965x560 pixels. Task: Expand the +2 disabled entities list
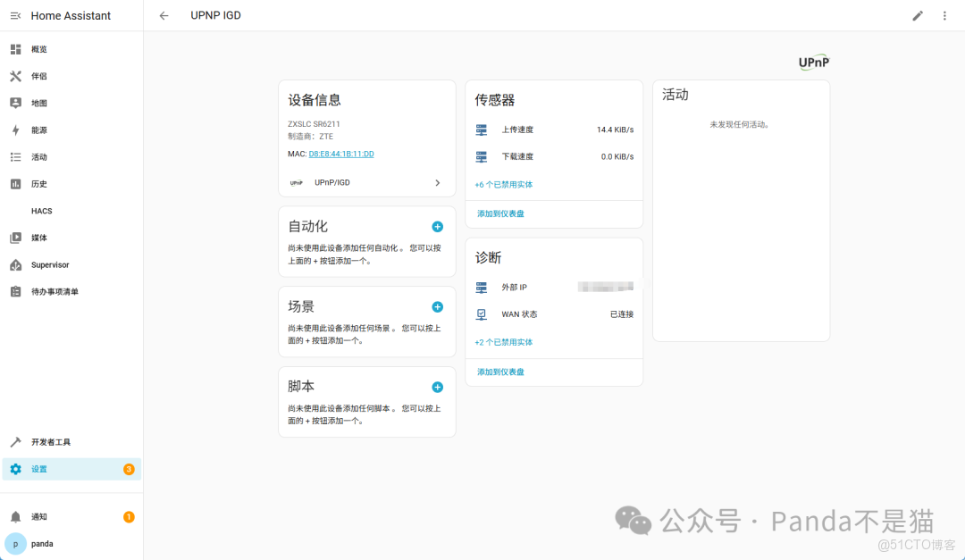502,340
